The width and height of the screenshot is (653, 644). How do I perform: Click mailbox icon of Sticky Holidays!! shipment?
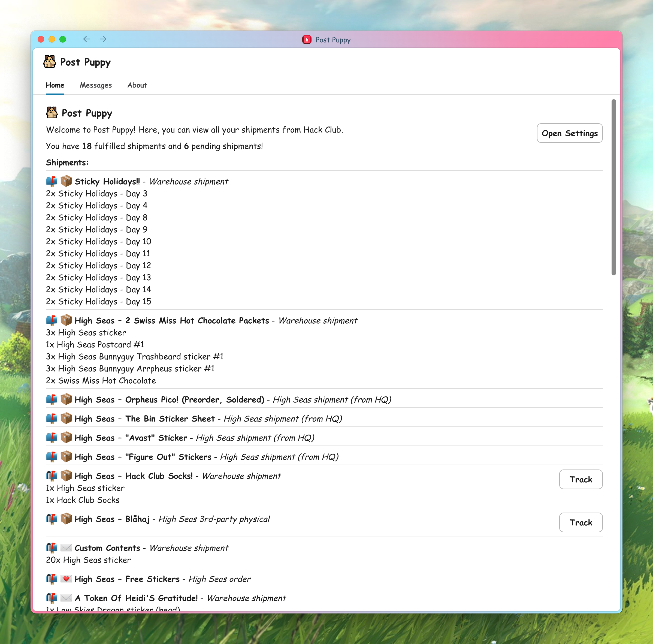tap(52, 181)
